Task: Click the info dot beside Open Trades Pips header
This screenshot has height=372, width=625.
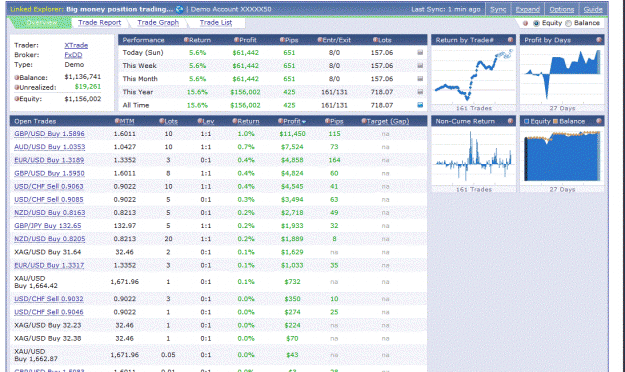Action: click(x=327, y=121)
